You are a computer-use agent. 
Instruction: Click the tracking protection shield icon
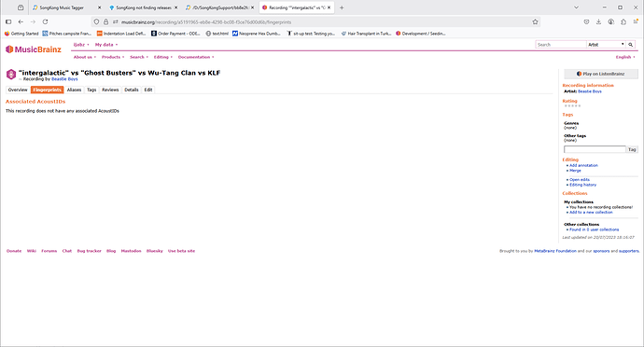(x=96, y=21)
